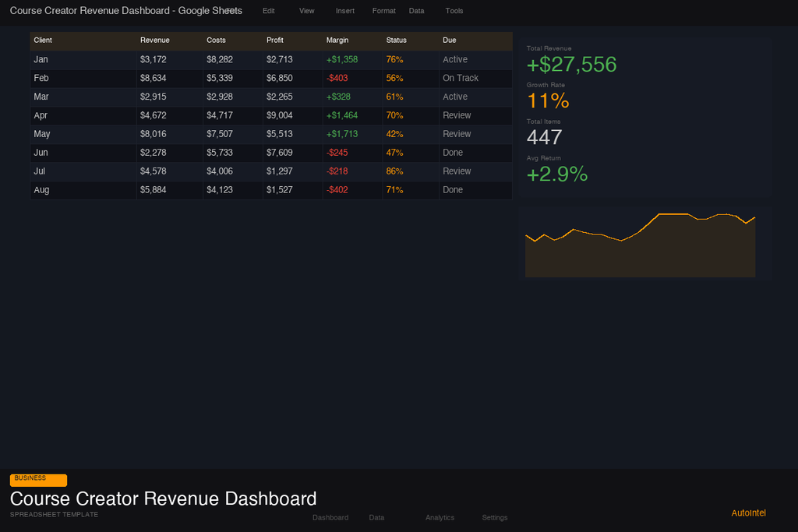The width and height of the screenshot is (798, 532).
Task: Open the Edit menu
Action: 268,11
